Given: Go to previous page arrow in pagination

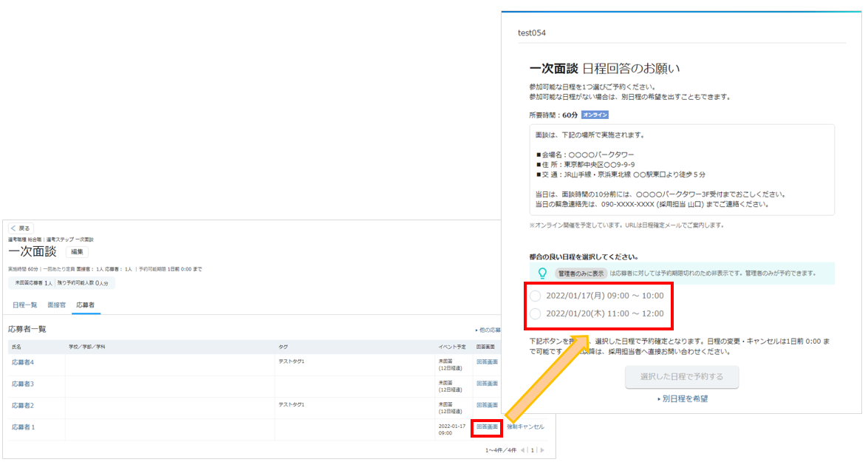Looking at the screenshot, I should (522, 450).
